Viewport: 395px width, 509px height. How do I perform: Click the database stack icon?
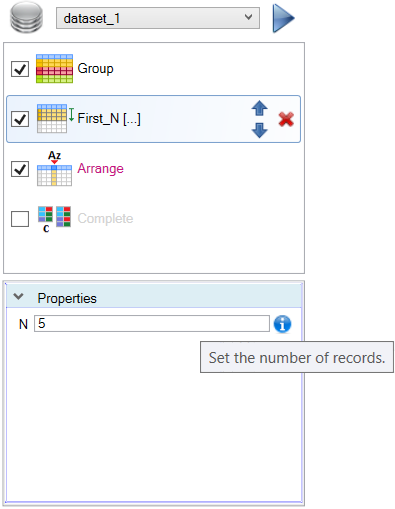[26, 17]
